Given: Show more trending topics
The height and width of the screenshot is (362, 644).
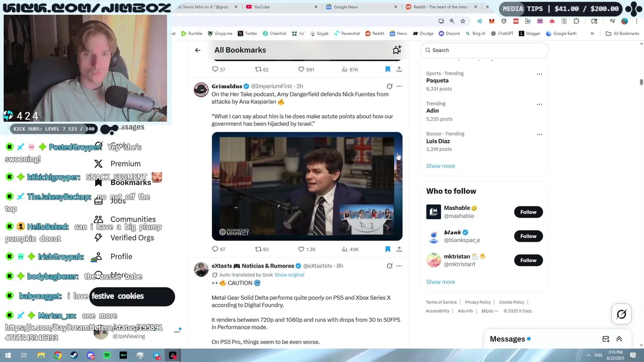Looking at the screenshot, I should pyautogui.click(x=440, y=166).
